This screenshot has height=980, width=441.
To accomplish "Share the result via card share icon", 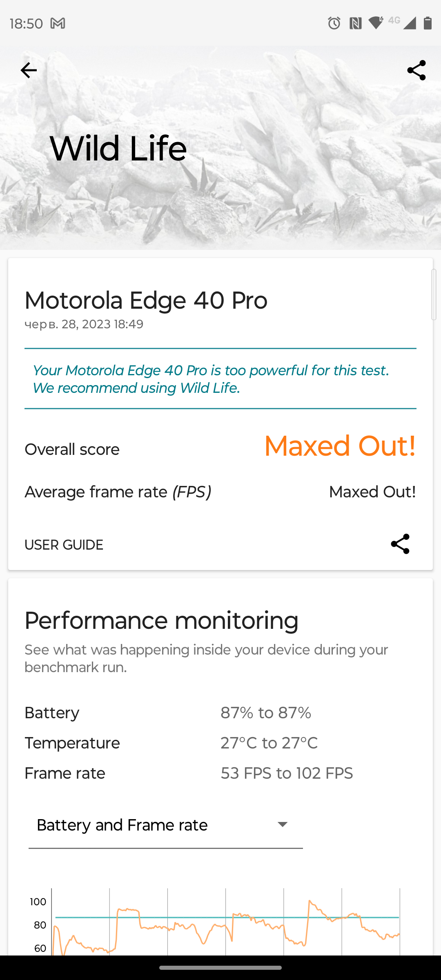I will 400,544.
